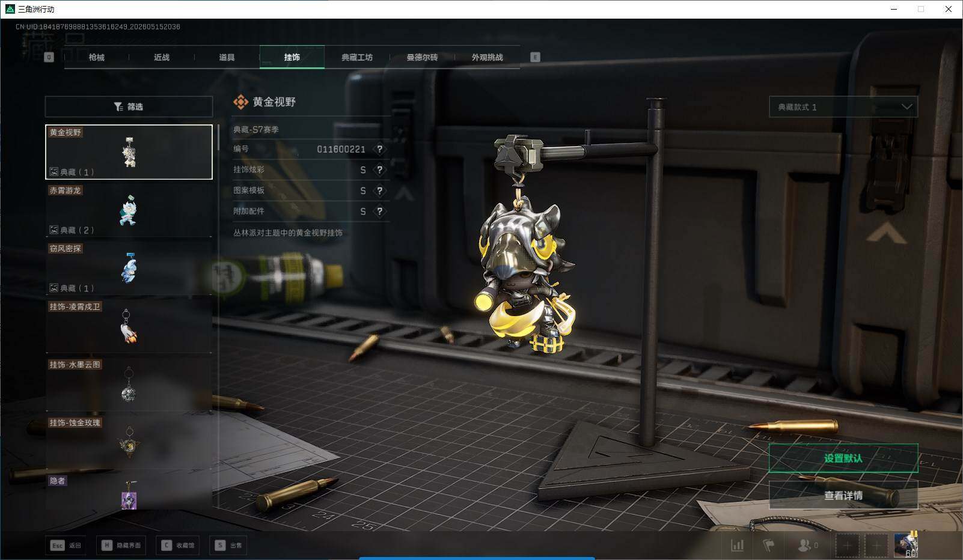The width and height of the screenshot is (963, 560).
Task: Click the Q previous-tab key icon
Action: (x=49, y=57)
